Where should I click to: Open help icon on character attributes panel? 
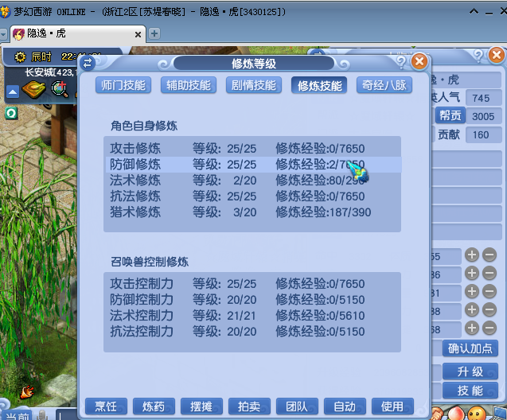478,55
